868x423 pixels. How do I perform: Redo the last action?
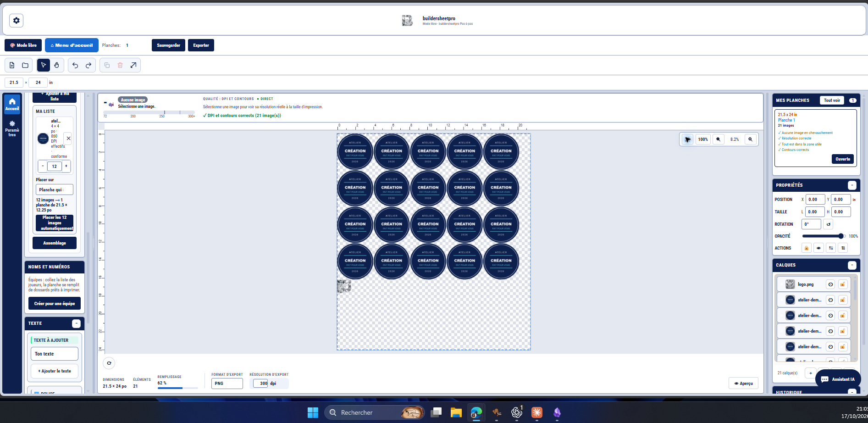(88, 65)
